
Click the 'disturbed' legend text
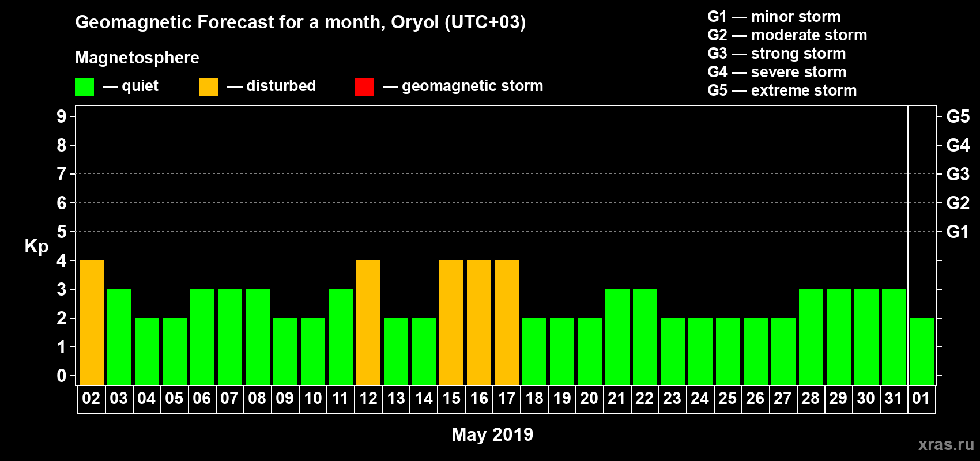281,86
